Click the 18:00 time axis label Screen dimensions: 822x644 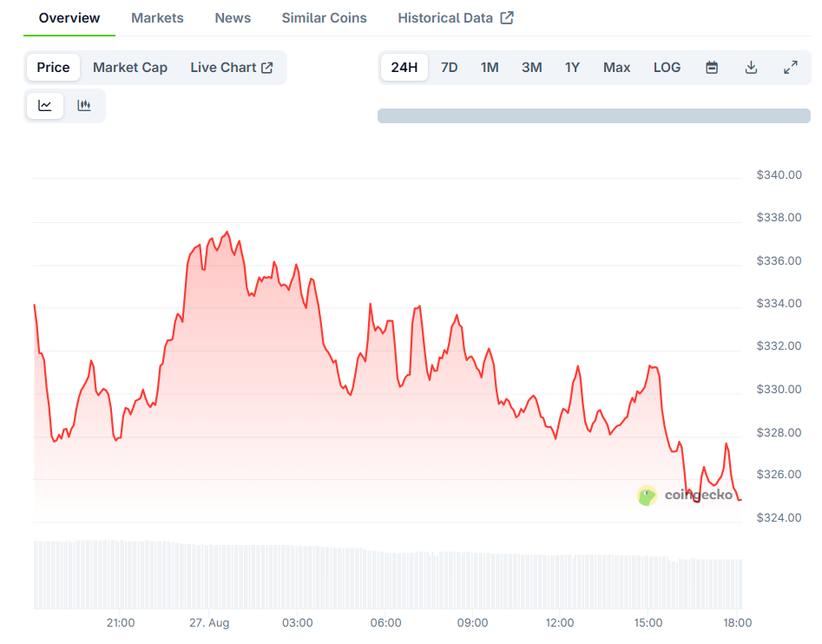coord(738,623)
